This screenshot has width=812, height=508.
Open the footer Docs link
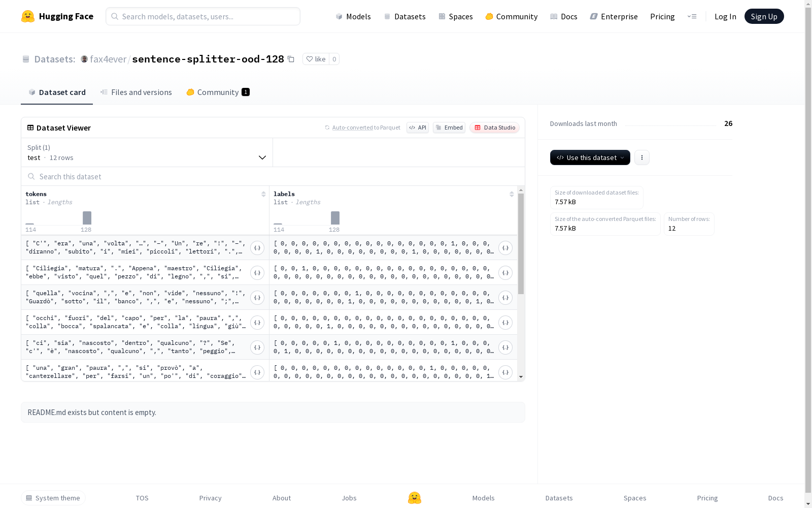775,498
